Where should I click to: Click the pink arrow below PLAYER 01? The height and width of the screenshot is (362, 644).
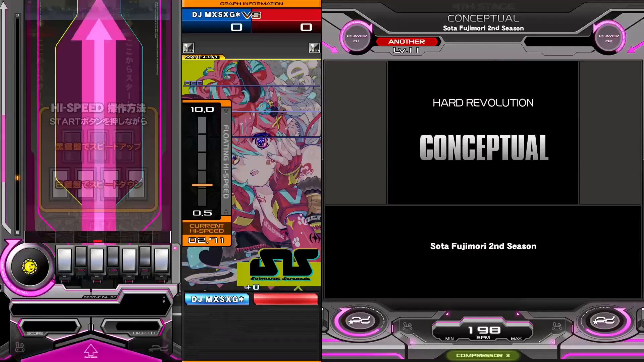click(330, 47)
